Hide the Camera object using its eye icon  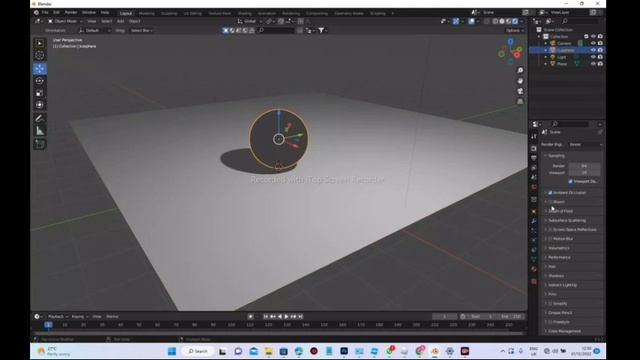593,43
